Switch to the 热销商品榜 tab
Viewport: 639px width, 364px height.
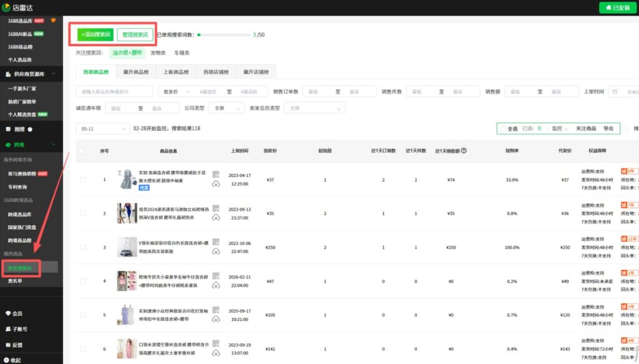coord(96,72)
